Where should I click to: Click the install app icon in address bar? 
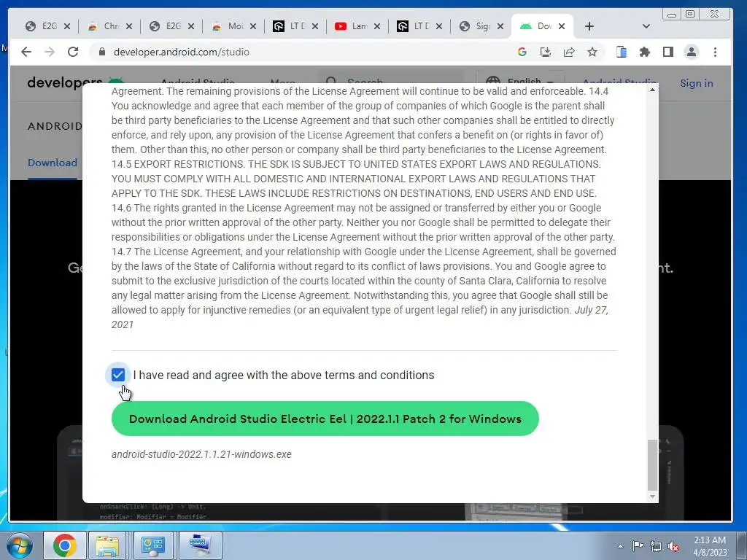[546, 52]
